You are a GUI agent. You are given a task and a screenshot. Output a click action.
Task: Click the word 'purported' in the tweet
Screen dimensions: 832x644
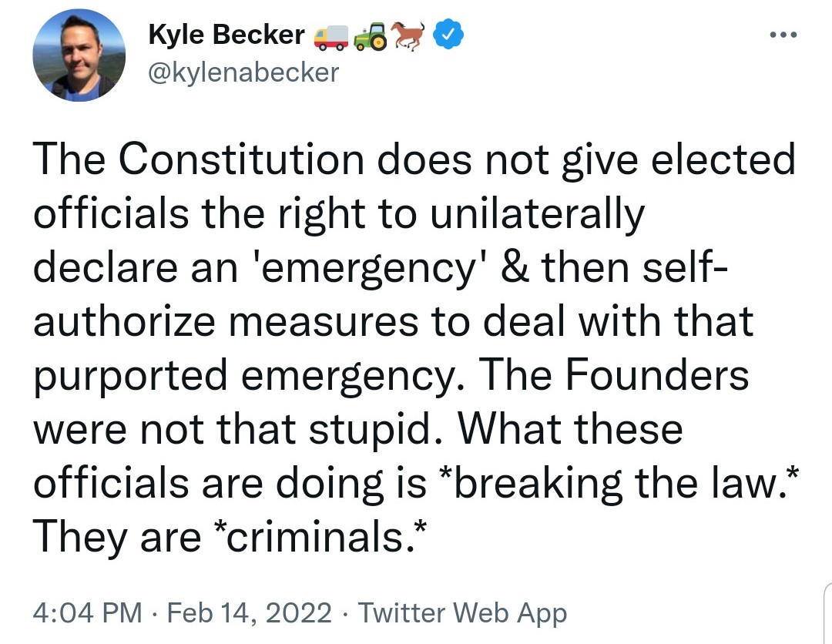click(x=130, y=377)
